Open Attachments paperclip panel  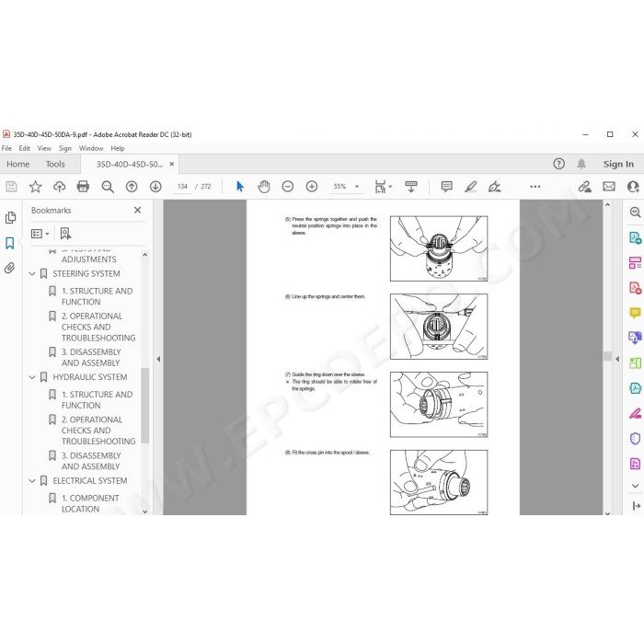click(x=10, y=269)
